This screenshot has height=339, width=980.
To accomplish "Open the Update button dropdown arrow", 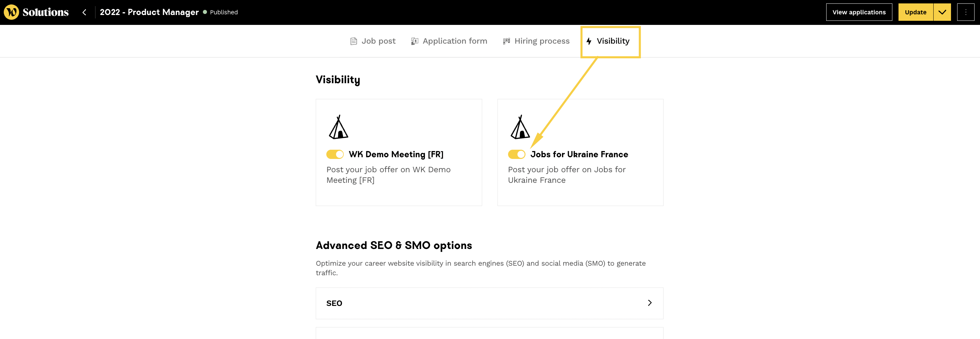I will pyautogui.click(x=942, y=12).
